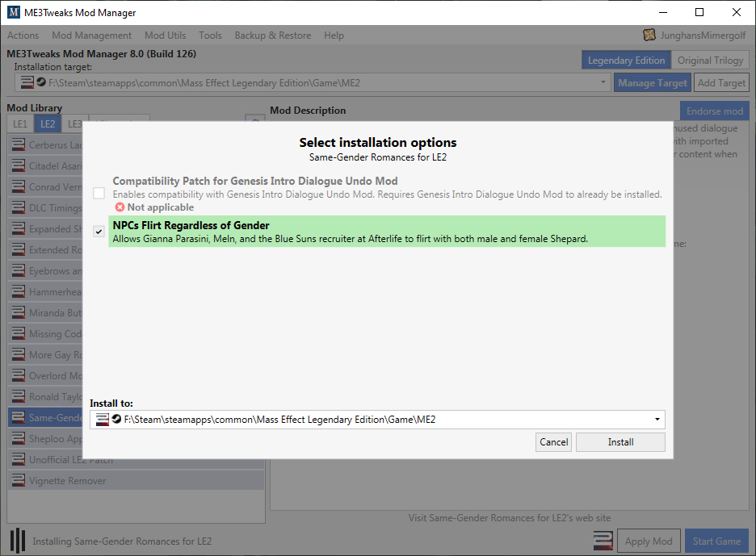This screenshot has height=556, width=756.
Task: Open the Backup & Restore menu
Action: click(x=273, y=36)
